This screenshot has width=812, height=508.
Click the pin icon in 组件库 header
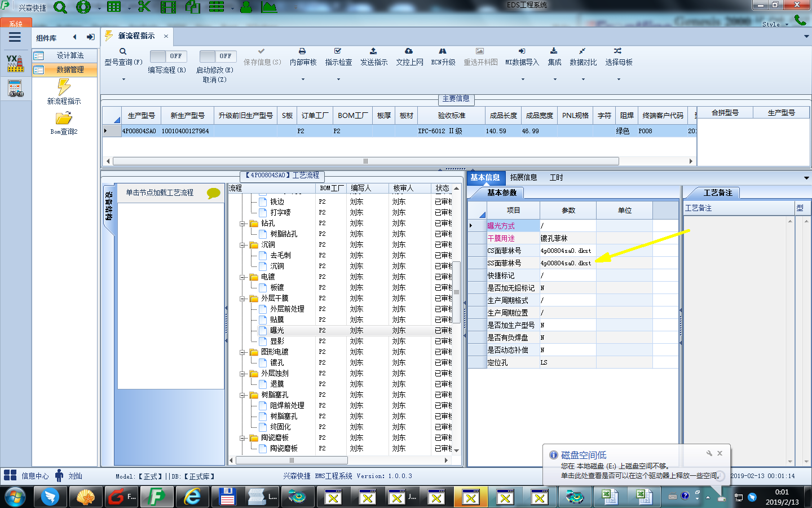point(90,37)
